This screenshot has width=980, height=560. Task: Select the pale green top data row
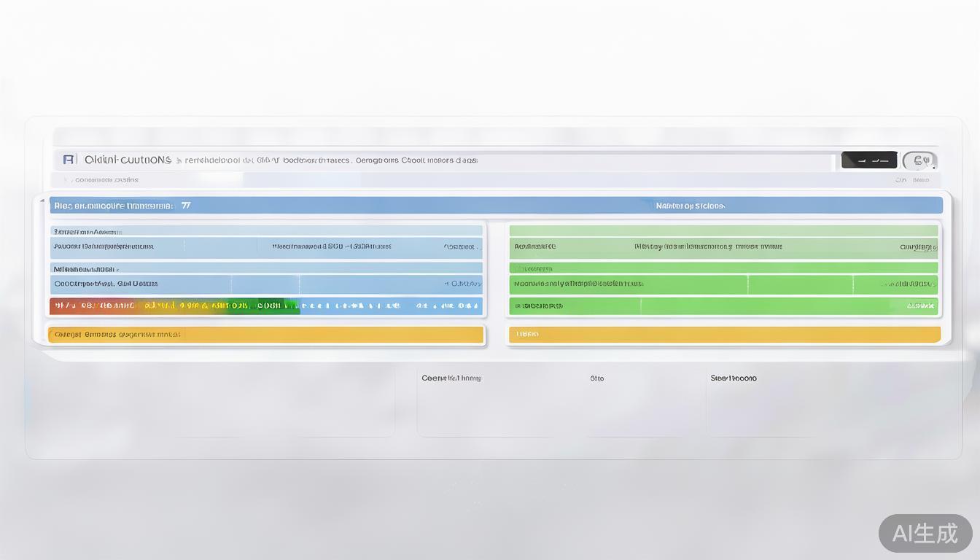(x=723, y=246)
